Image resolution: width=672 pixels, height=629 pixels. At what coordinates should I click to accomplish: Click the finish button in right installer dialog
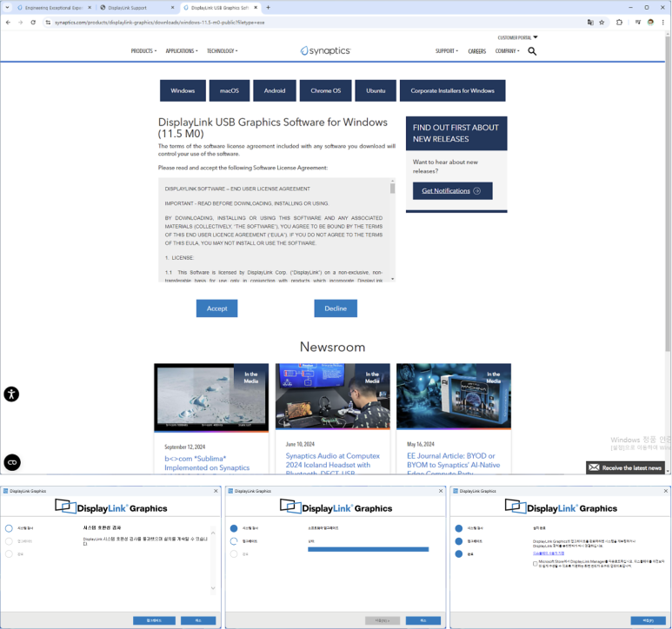pyautogui.click(x=648, y=620)
